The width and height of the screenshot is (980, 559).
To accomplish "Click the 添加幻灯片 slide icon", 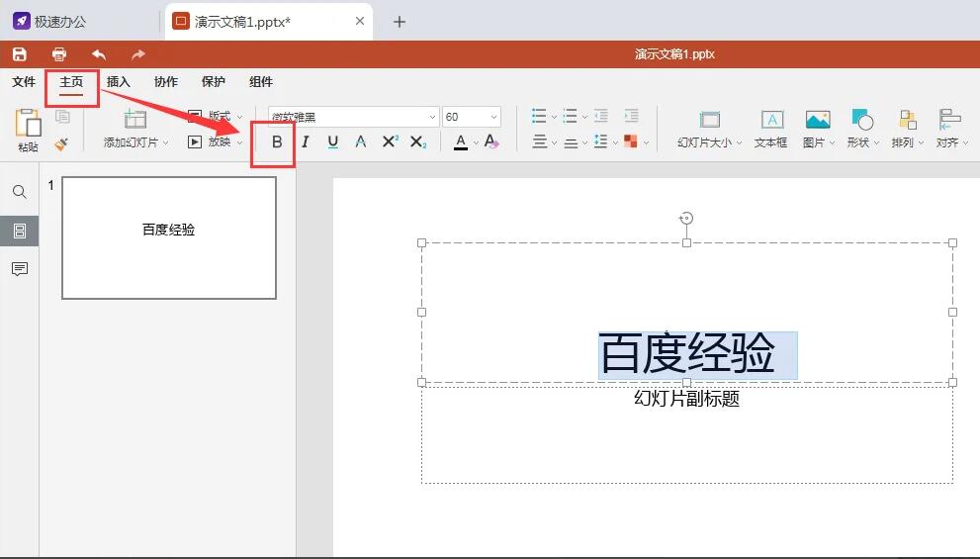I will pyautogui.click(x=135, y=118).
